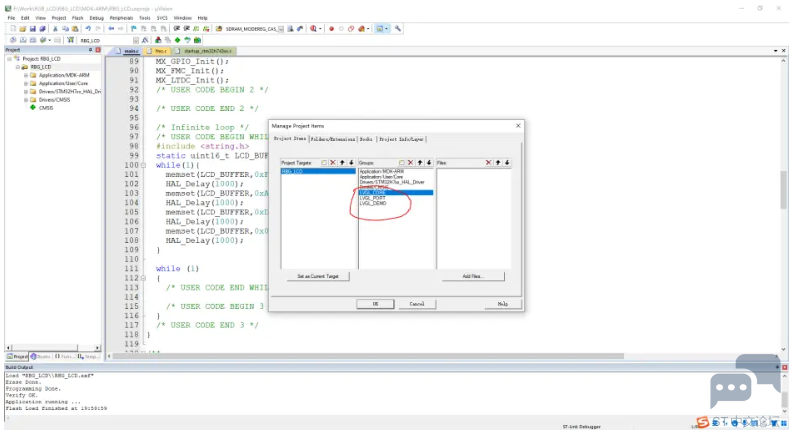Expand the Drivers/CMSIS folder
This screenshot has width=789, height=437.
(26, 100)
